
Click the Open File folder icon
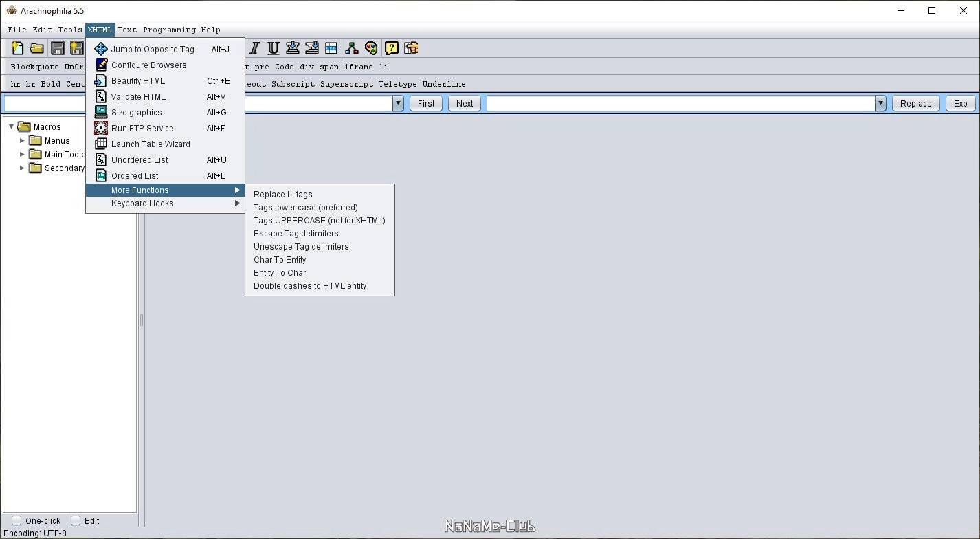37,48
